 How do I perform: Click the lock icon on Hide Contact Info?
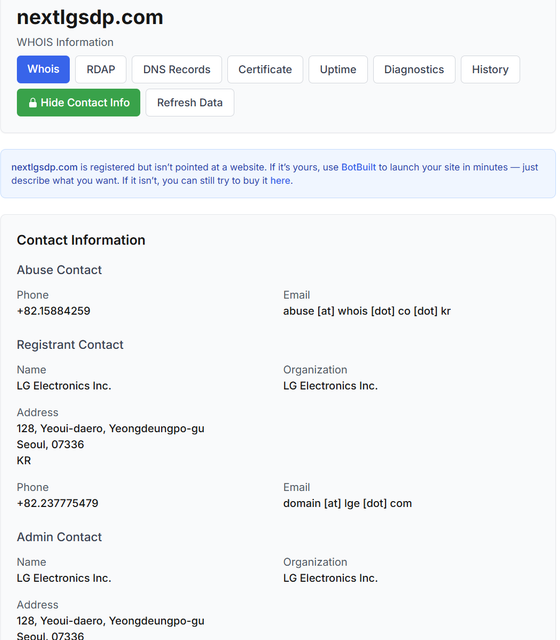[x=33, y=103]
